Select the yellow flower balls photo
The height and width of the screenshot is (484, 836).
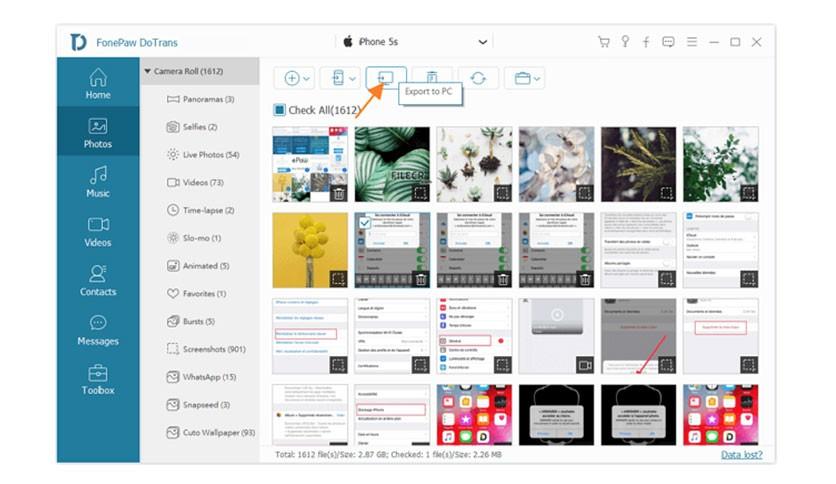(310, 250)
